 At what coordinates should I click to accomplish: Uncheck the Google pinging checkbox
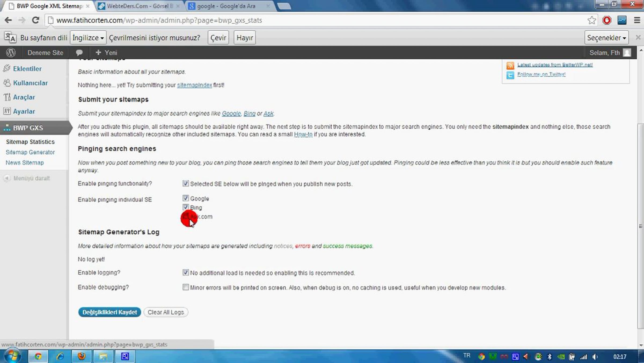coord(185,198)
